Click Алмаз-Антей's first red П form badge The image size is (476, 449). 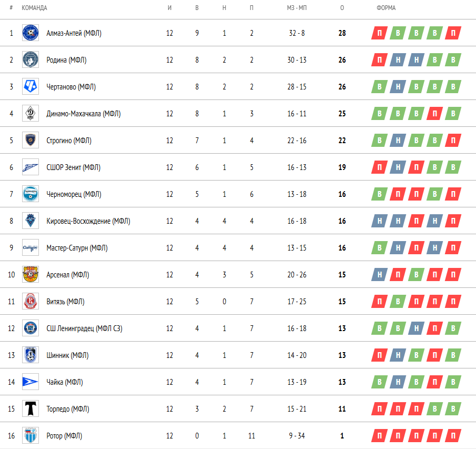[x=379, y=33]
